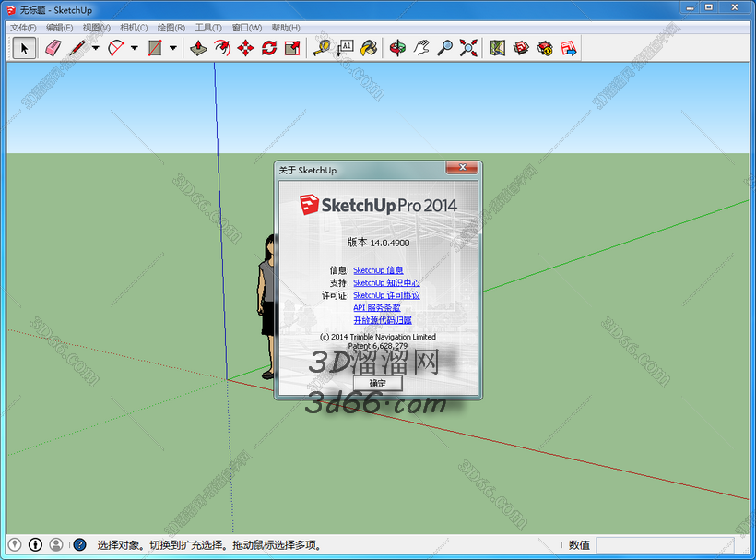Select the Rectangle shape tool

pos(155,48)
